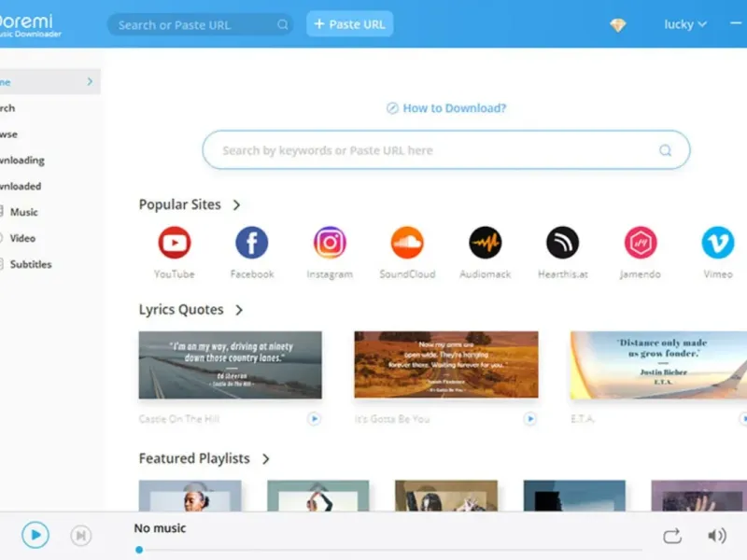747x560 pixels.
Task: Click the premium diamond icon in header
Action: pos(618,25)
